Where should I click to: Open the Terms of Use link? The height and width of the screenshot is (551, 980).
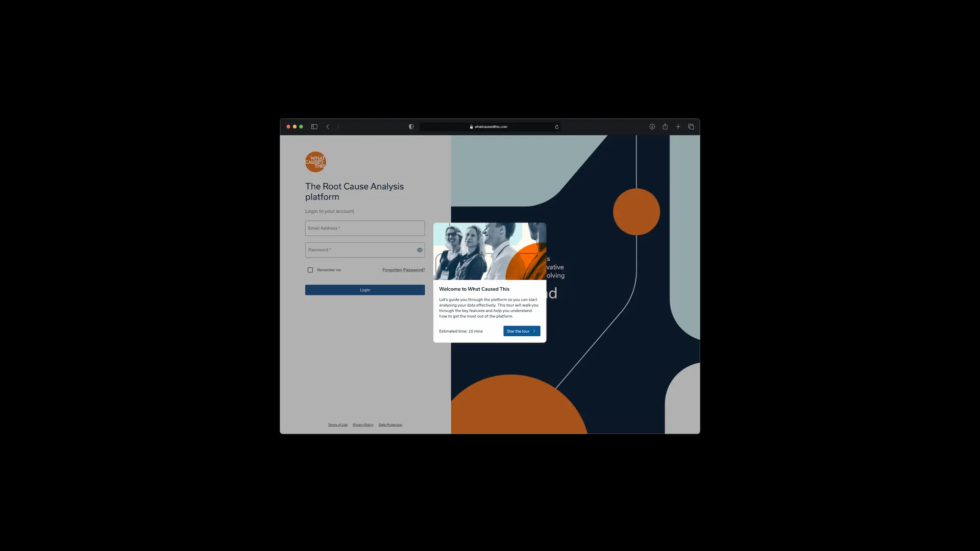point(337,424)
